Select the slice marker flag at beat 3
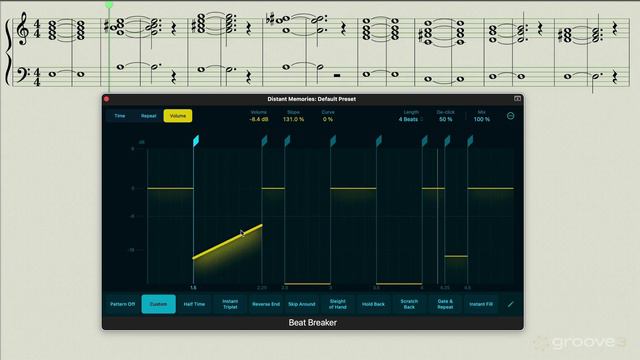The width and height of the screenshot is (640, 360). [x=333, y=141]
